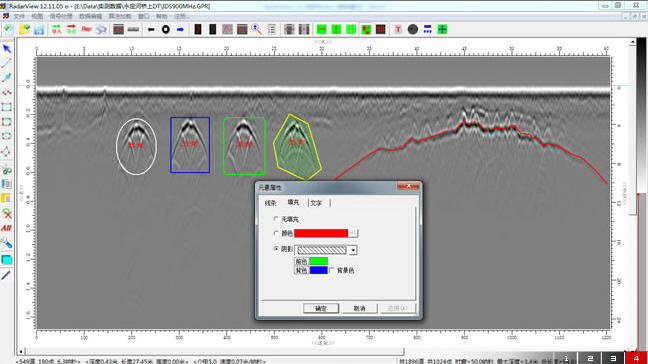
Task: Expand the hatch pattern dropdown arrow
Action: coord(353,250)
